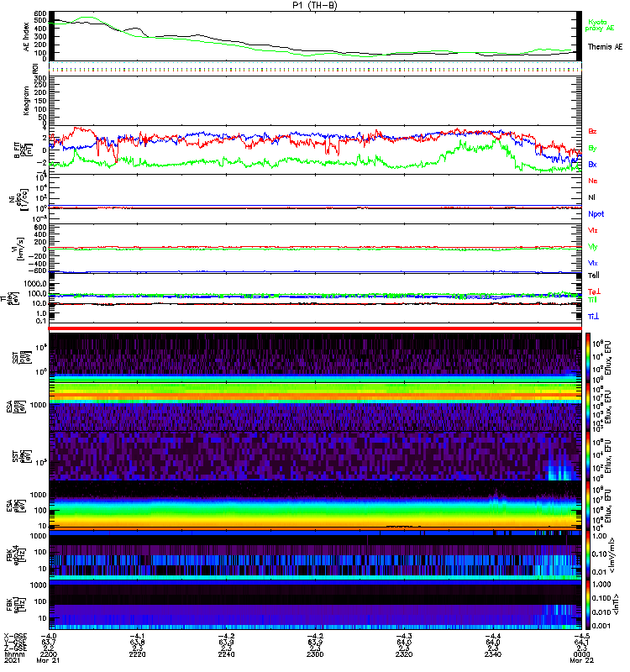Screen dimensions: 630x672
Task: Click the "2240" time tick label
Action: coord(226,654)
